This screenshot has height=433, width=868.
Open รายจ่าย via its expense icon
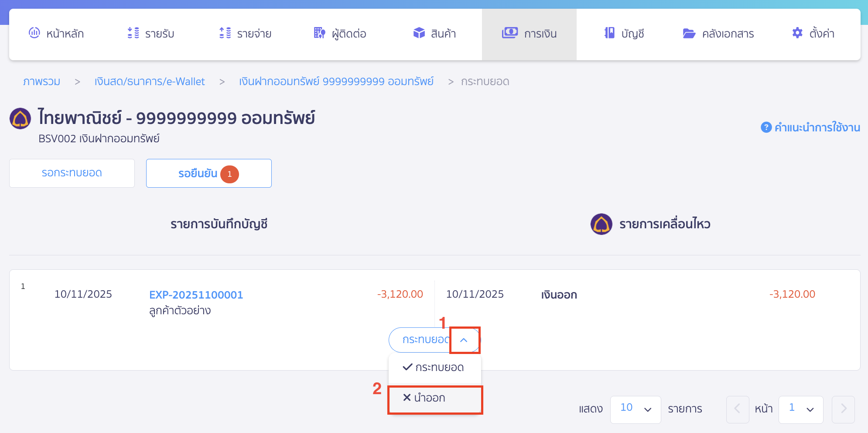224,33
